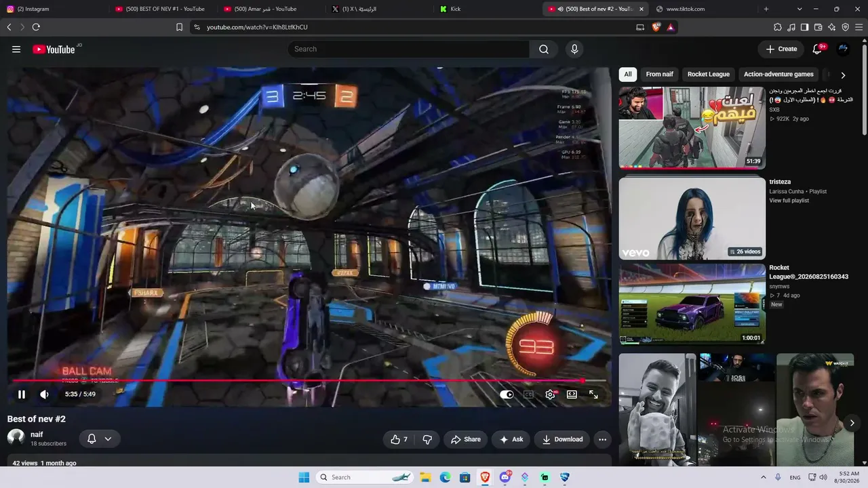The width and height of the screenshot is (868, 488).
Task: Open Brave Rewards triangle icon
Action: pos(670,27)
